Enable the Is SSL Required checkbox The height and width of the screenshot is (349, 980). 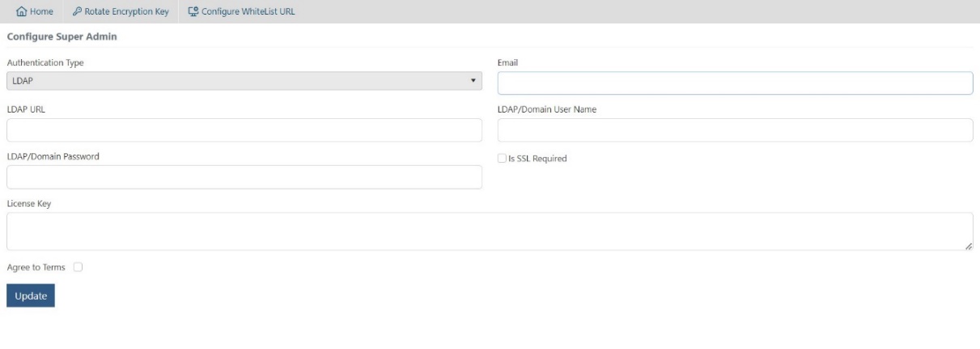point(502,159)
